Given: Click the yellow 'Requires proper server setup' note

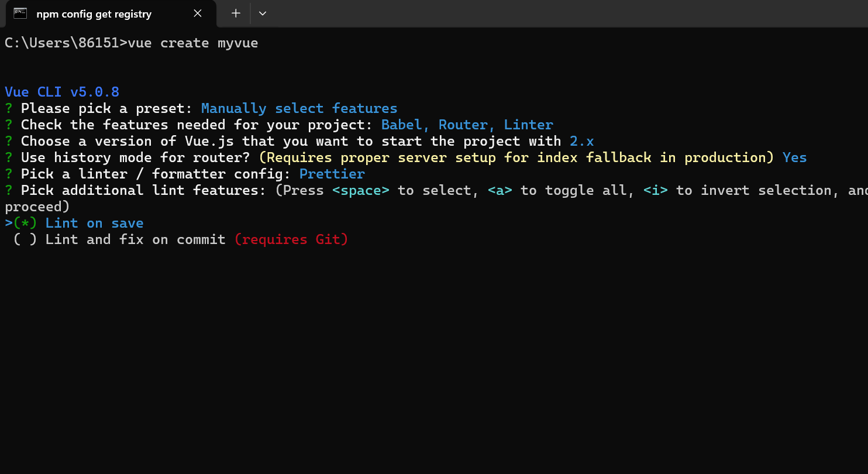Looking at the screenshot, I should [x=516, y=157].
